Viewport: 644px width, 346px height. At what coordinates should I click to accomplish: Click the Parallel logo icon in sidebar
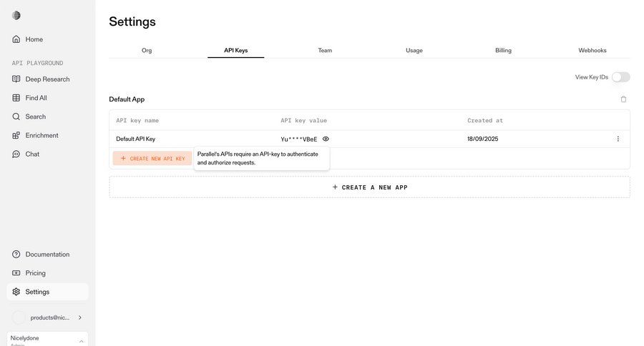(16, 16)
